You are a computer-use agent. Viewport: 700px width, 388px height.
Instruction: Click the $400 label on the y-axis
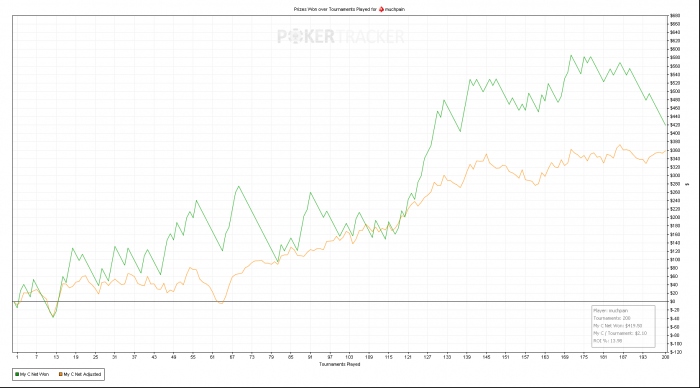coord(675,133)
